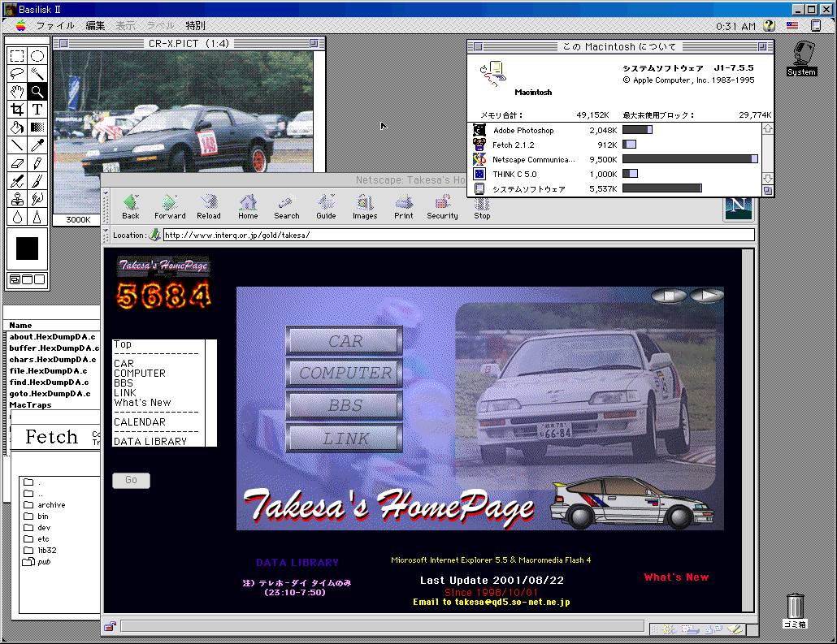The image size is (837, 644).
Task: Click Netscape Forward button
Action: [x=170, y=207]
